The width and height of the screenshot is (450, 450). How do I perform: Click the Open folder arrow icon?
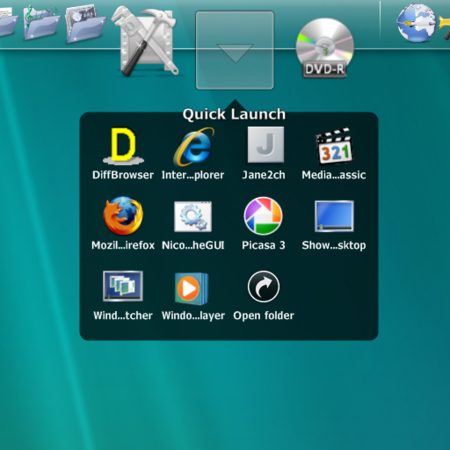point(263,287)
